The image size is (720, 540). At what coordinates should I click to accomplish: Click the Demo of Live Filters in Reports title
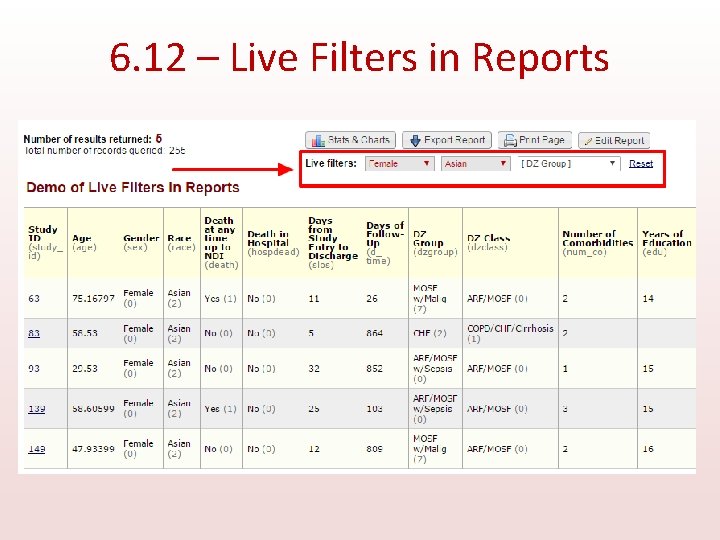[133, 187]
